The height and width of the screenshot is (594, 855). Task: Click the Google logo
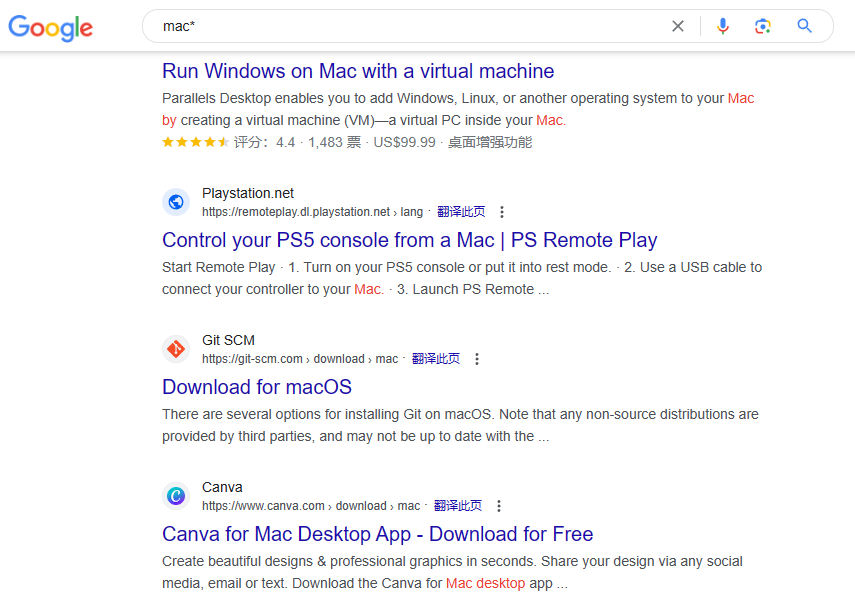(x=51, y=27)
